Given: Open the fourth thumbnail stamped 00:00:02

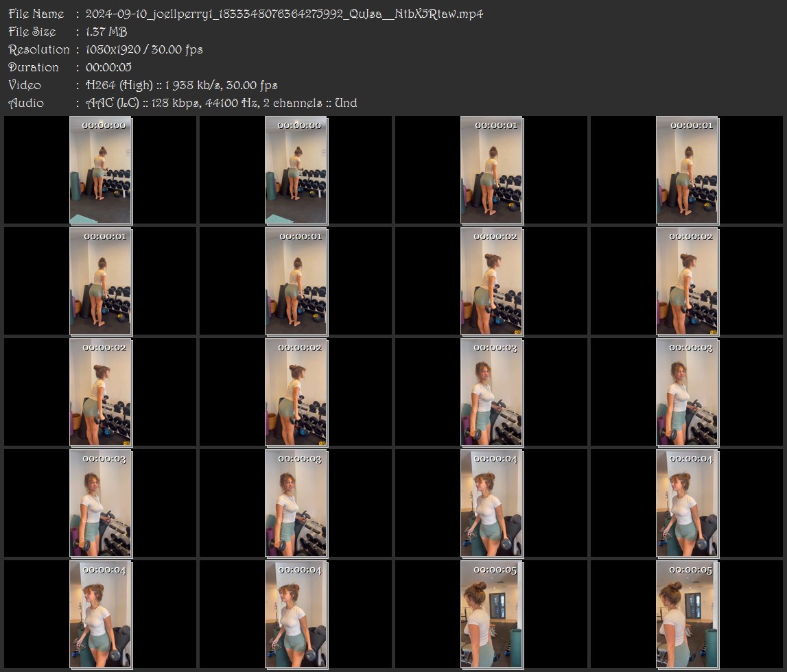Looking at the screenshot, I should point(296,392).
